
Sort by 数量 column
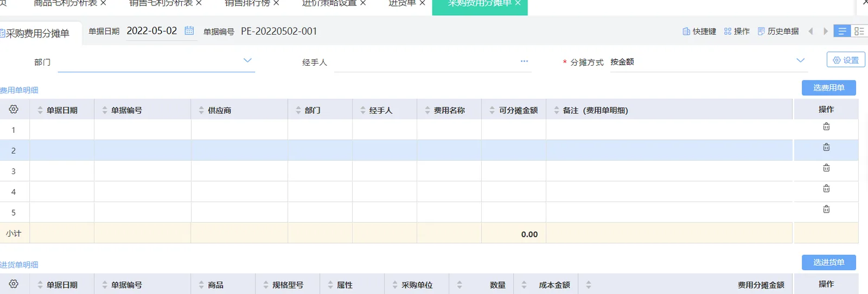(459, 285)
